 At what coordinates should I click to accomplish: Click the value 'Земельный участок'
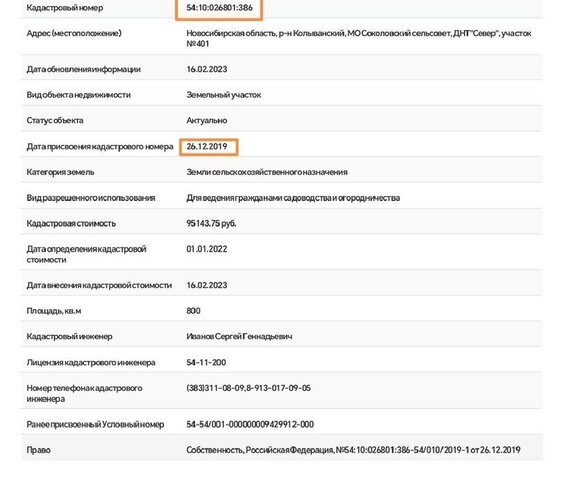pyautogui.click(x=223, y=95)
